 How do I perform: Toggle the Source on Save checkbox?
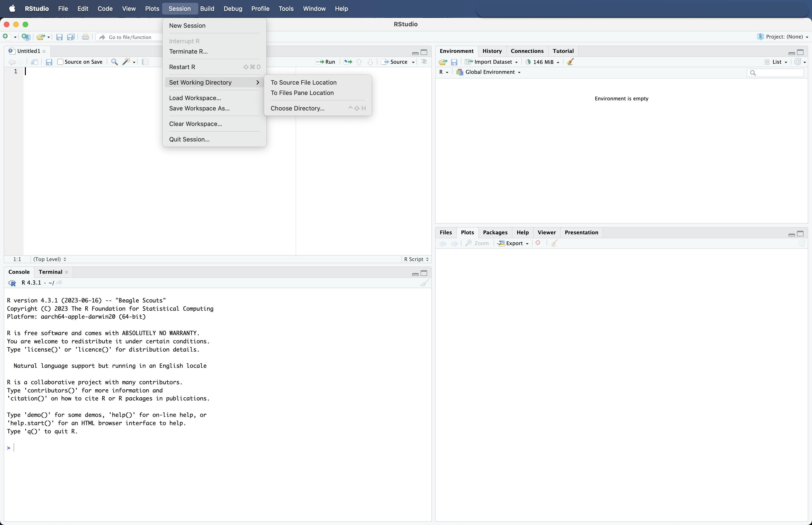click(60, 62)
